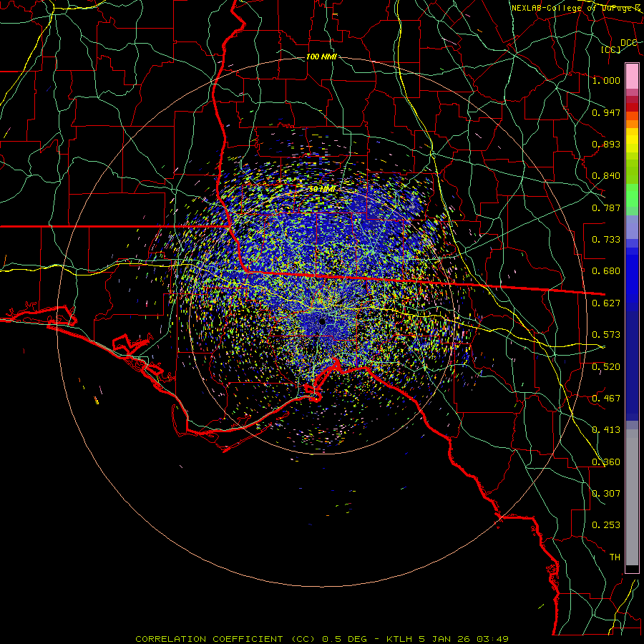Click the 0.893 value on the color scale
The image size is (644, 644).
point(606,144)
